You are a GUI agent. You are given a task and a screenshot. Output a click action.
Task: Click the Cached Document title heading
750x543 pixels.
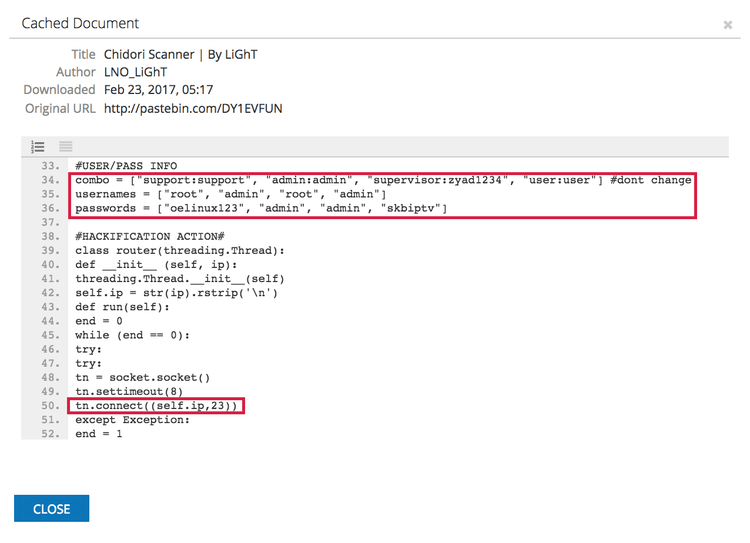pyautogui.click(x=81, y=23)
